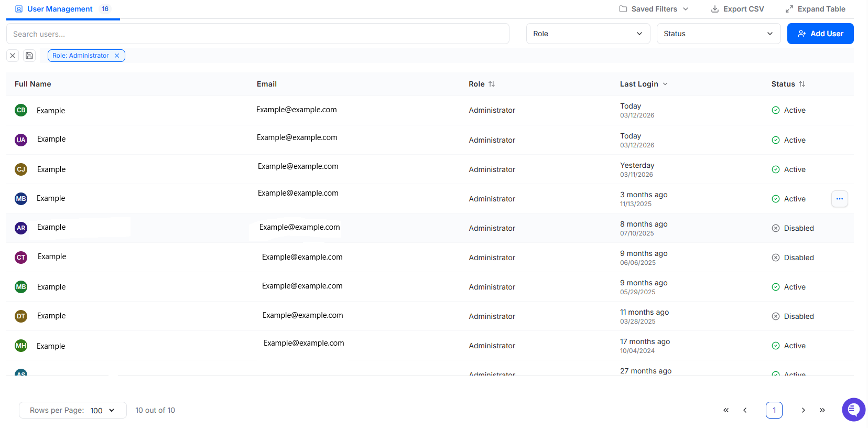This screenshot has height=428, width=868.
Task: Change the Rows per Page selector
Action: [x=102, y=410]
